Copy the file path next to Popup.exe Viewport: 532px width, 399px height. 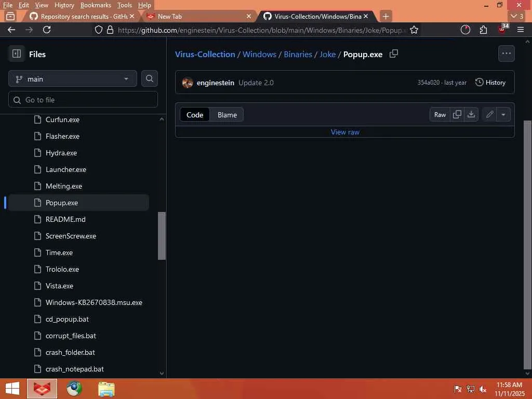(394, 54)
